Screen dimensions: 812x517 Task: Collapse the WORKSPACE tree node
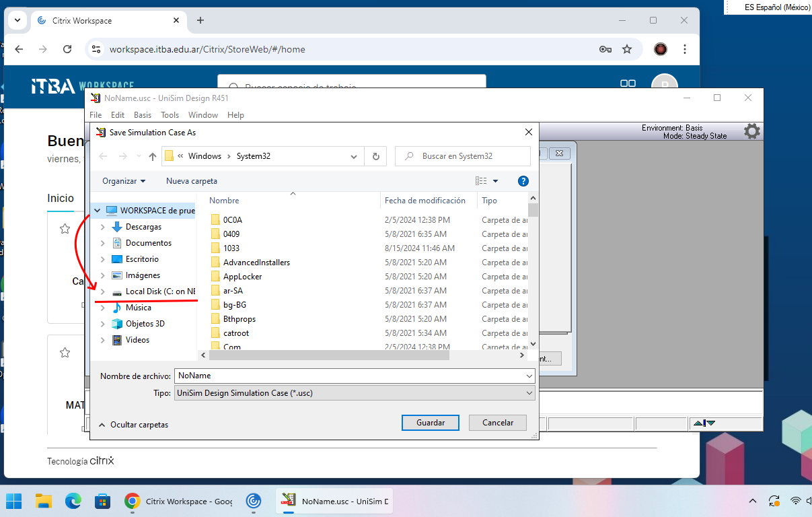point(98,211)
